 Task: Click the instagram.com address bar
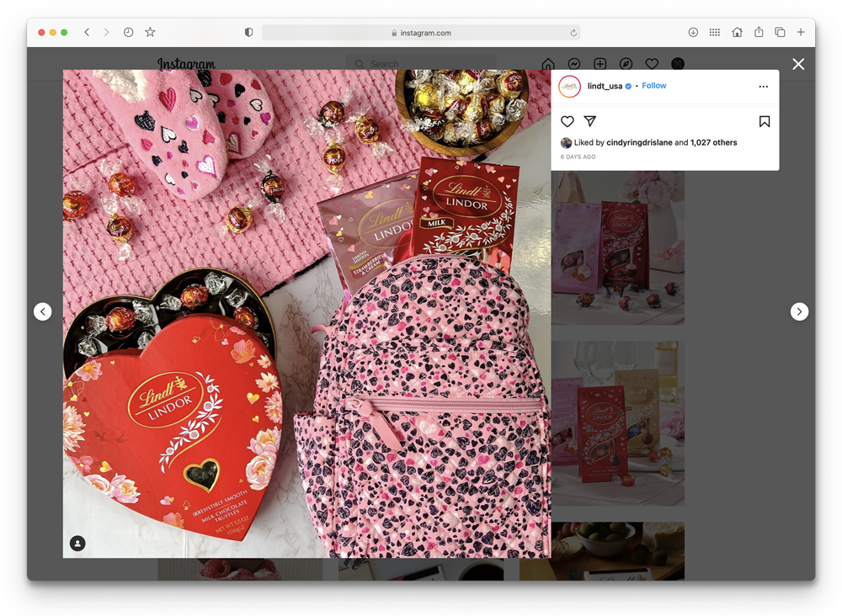(x=421, y=33)
